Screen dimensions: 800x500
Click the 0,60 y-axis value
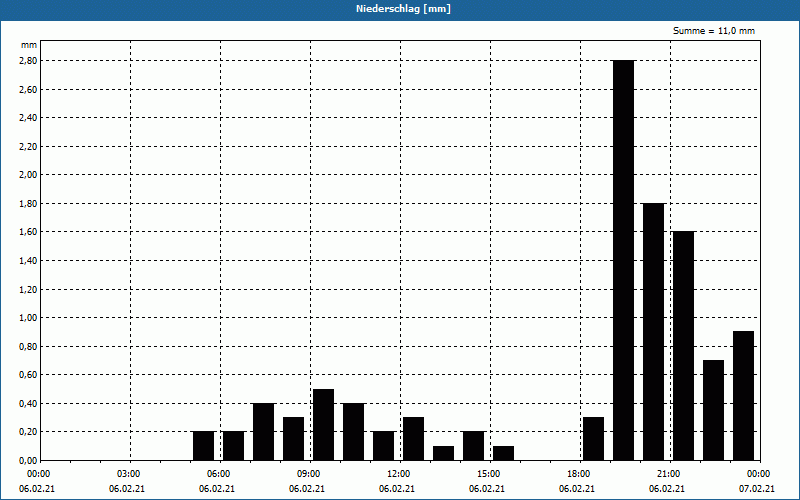tap(29, 375)
